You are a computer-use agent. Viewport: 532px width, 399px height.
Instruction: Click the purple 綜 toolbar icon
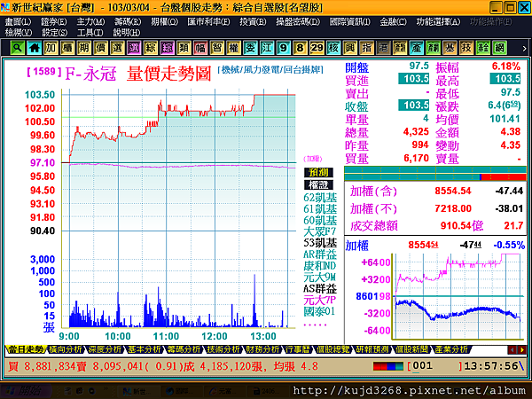coord(167,48)
